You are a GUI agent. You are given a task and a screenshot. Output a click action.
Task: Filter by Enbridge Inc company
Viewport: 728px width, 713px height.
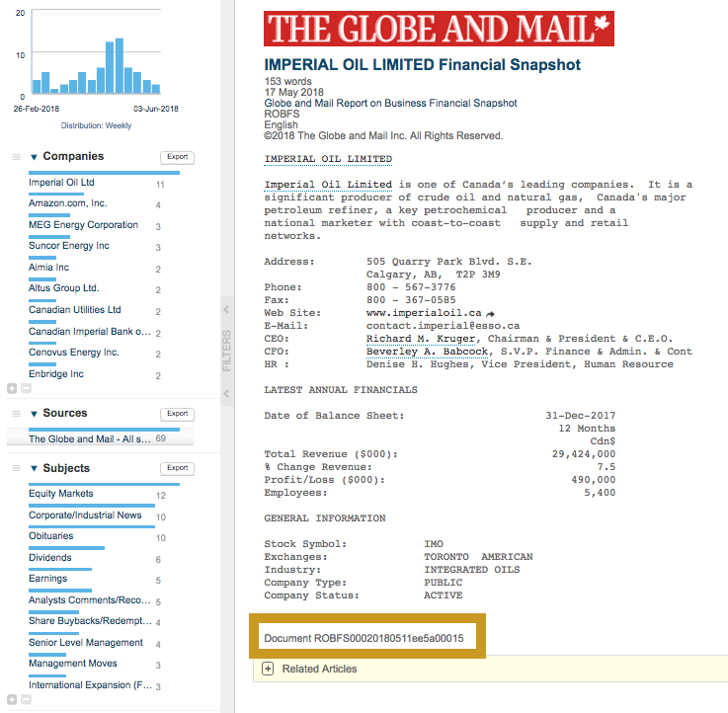[56, 374]
